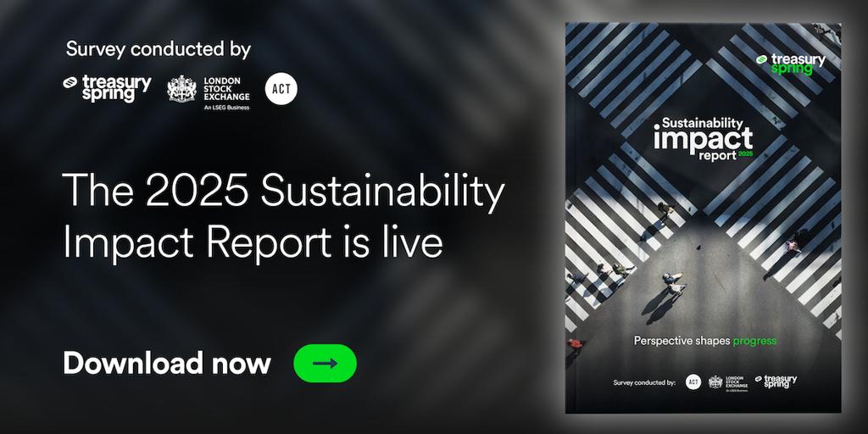This screenshot has height=434, width=868.
Task: Click the small ACT logo on cover footer
Action: [693, 382]
